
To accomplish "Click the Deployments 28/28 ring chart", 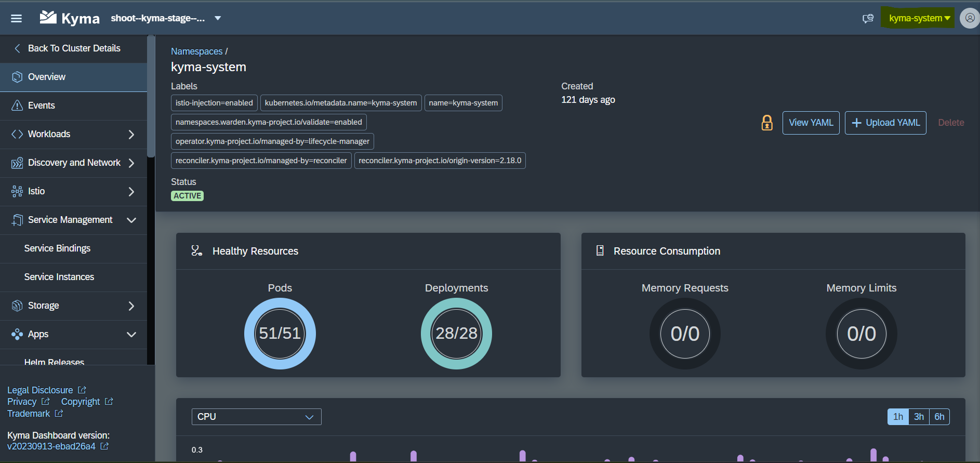I will 456,334.
